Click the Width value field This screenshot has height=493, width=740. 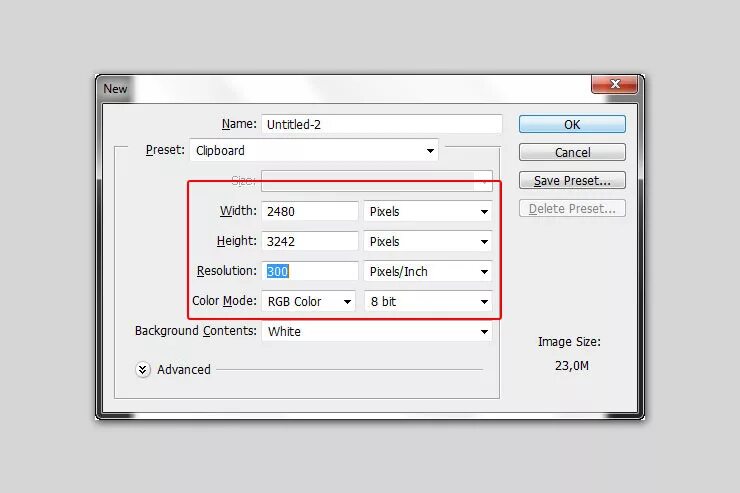[x=310, y=211]
